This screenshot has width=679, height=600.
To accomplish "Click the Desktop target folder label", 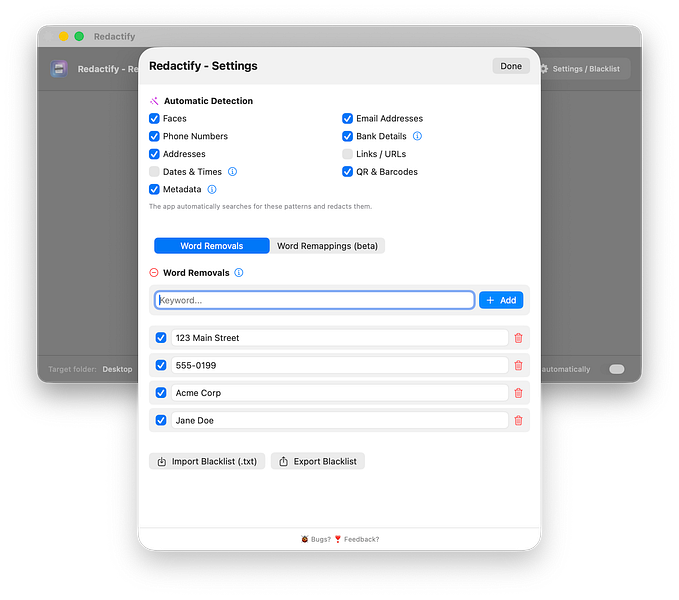I will click(117, 369).
